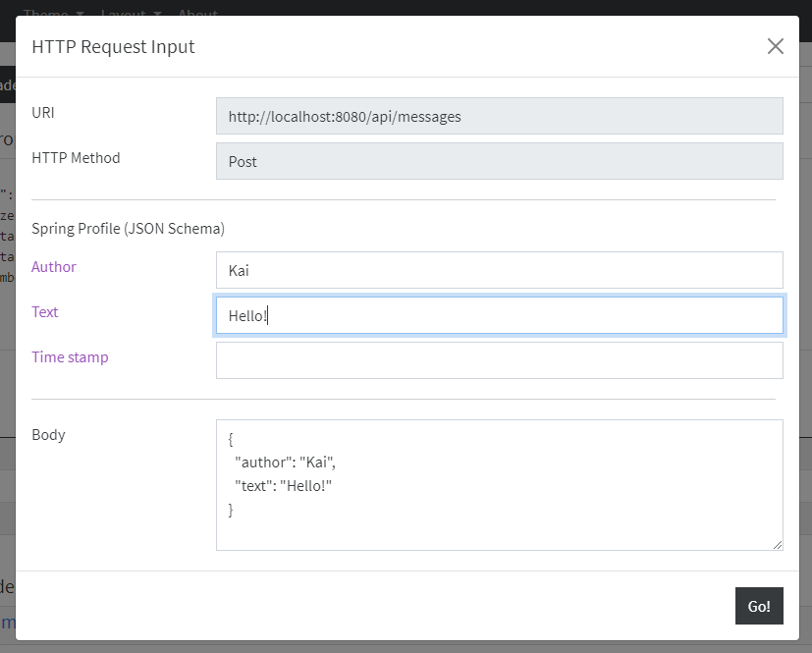Click the HTTP Method field showing Post
Viewport: 812px width, 653px height.
coord(499,161)
